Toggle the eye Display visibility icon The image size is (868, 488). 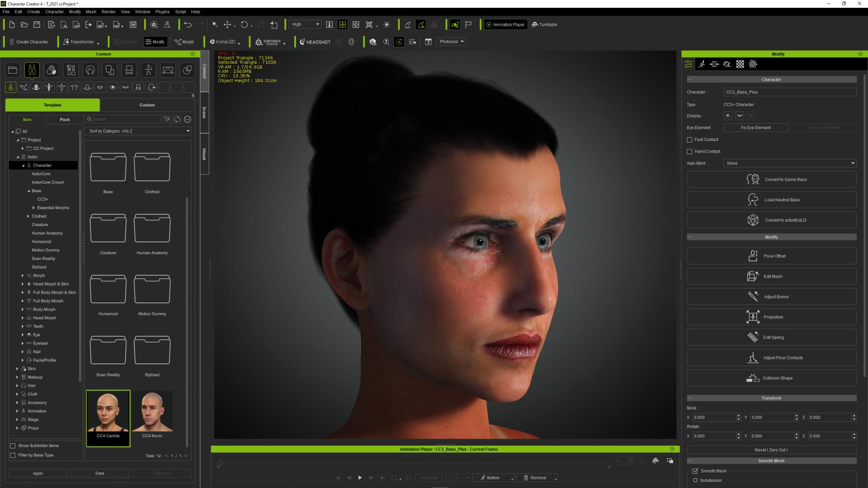click(728, 116)
